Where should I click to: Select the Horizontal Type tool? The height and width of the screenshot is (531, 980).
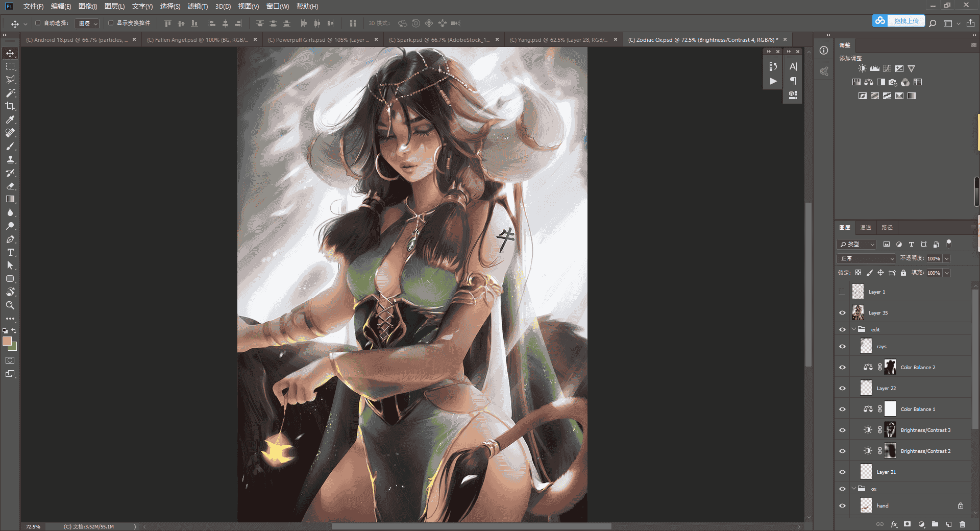point(10,252)
